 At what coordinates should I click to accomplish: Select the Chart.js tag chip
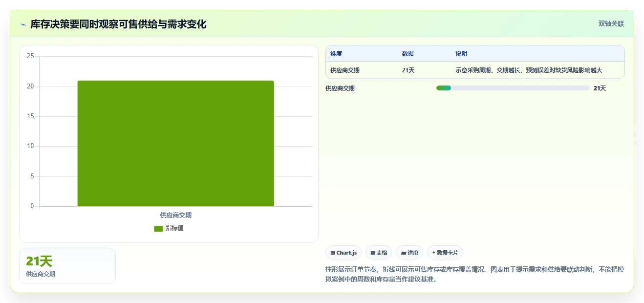point(343,253)
